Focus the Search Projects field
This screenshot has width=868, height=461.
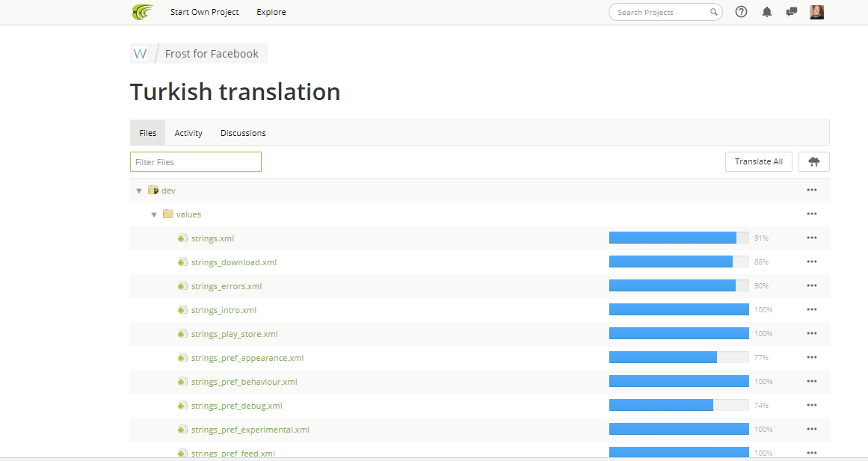[665, 12]
